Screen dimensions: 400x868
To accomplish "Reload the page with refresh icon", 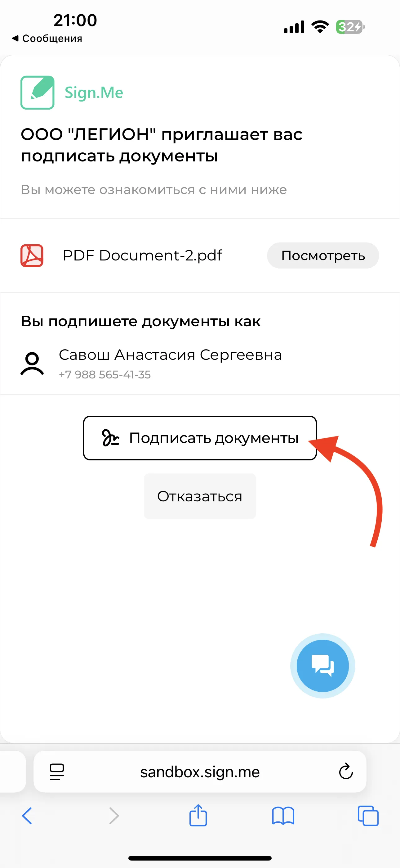I will point(346,771).
